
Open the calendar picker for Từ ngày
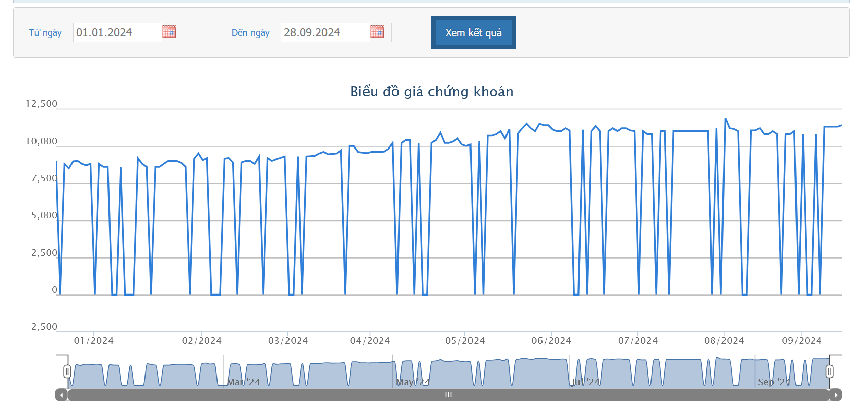pyautogui.click(x=169, y=32)
